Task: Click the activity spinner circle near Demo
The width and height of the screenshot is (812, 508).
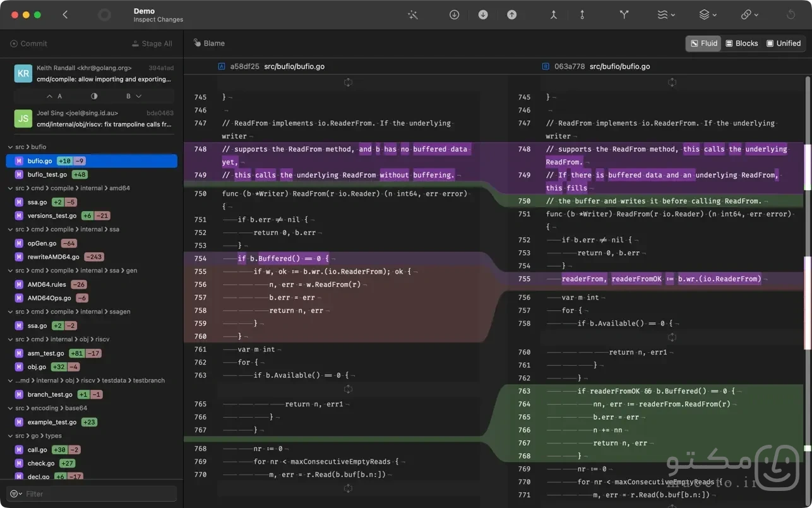Action: (x=105, y=15)
